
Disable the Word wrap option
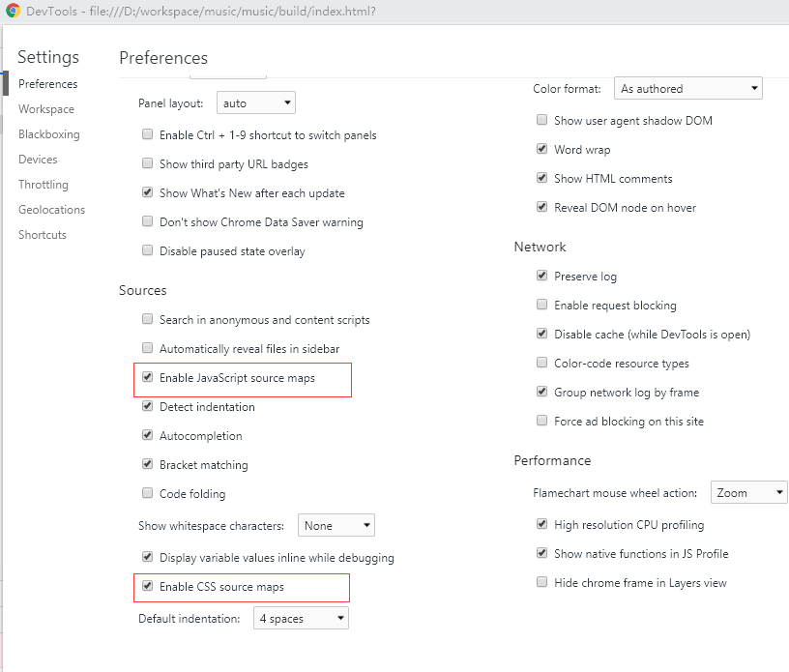tap(541, 149)
